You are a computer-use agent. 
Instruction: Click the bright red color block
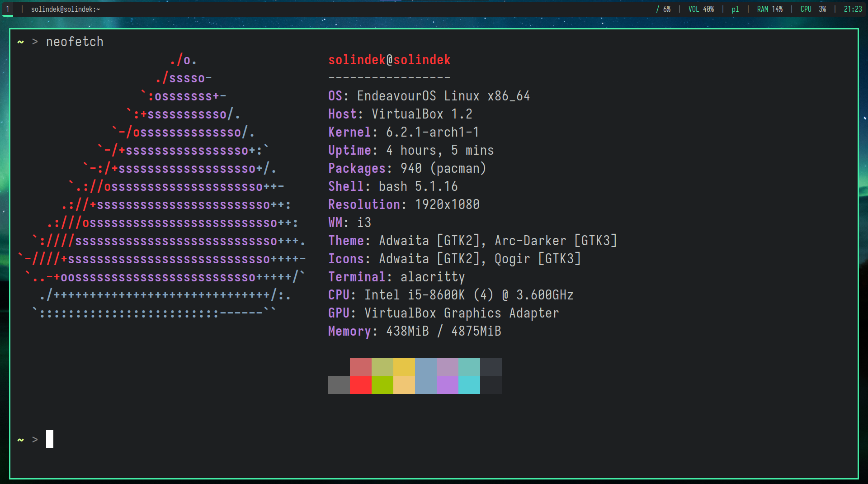pos(361,385)
